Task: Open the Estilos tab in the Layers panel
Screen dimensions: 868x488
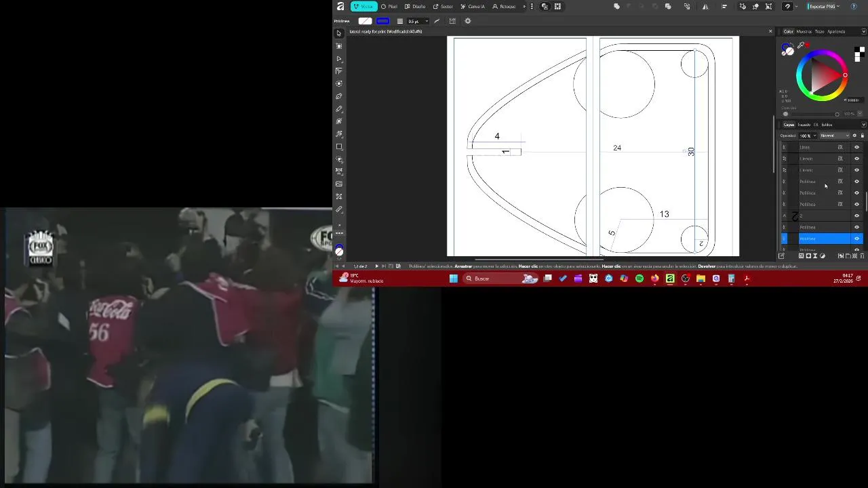Action: (x=827, y=125)
